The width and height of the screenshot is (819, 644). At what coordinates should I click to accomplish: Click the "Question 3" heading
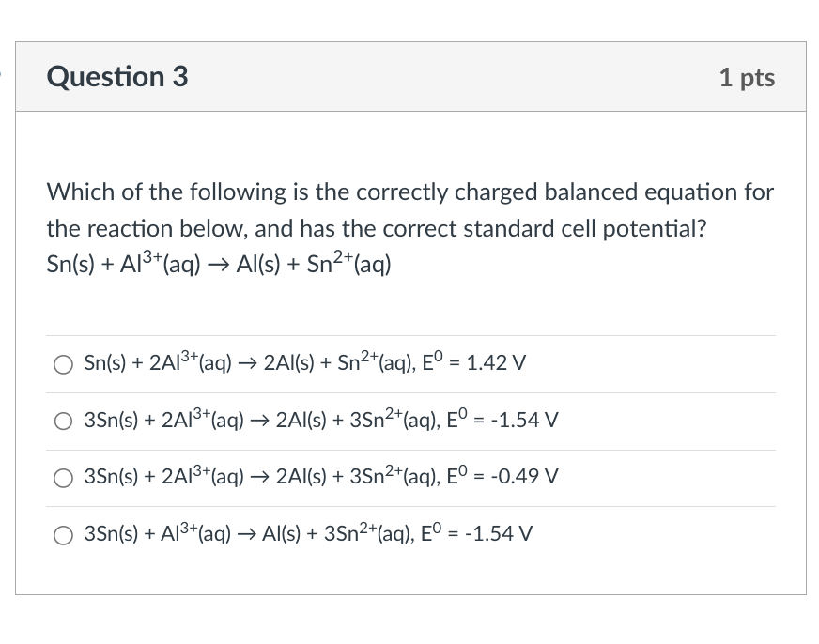coord(117,77)
